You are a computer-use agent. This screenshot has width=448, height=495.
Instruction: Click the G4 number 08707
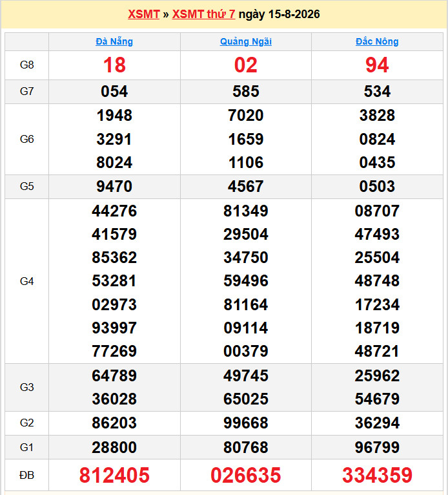click(377, 211)
